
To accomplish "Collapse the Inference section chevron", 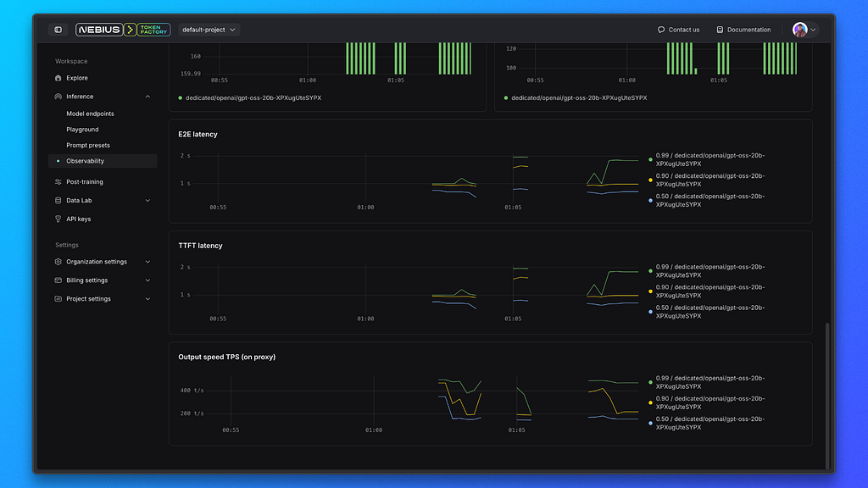I will click(147, 97).
